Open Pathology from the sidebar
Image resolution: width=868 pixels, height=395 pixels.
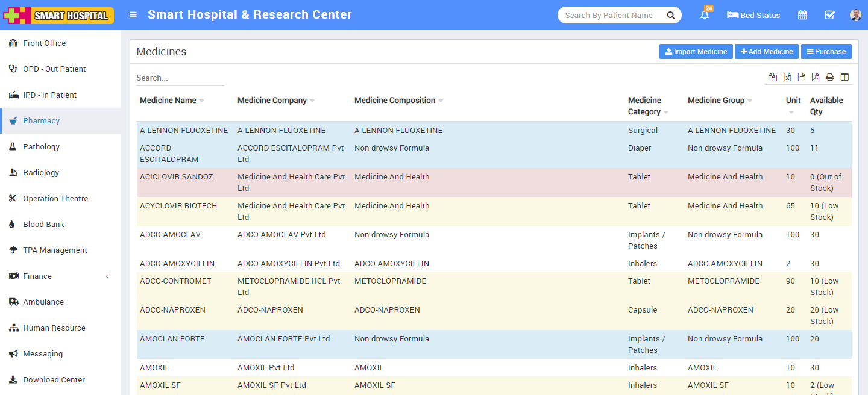(41, 146)
